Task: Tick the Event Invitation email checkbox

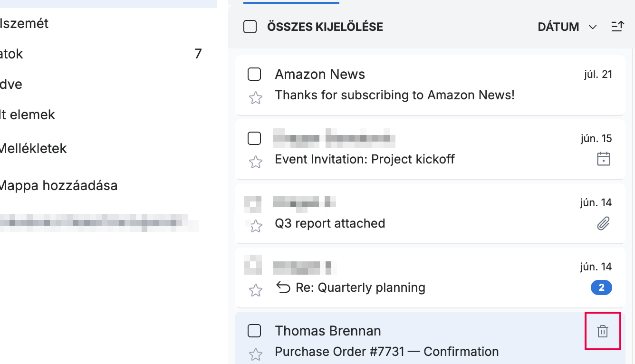Action: coord(254,138)
